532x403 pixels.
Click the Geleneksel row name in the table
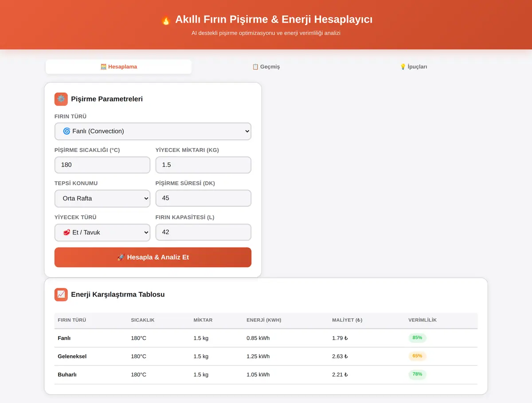(72, 356)
